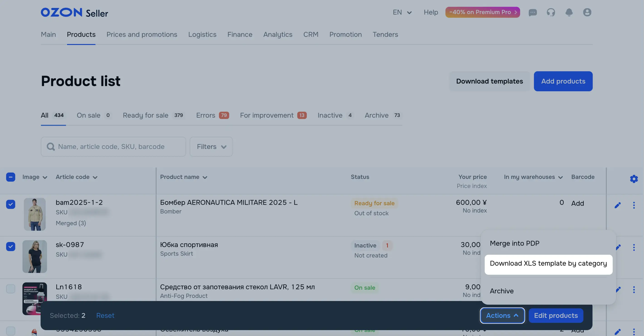Click the sports skirt product thumbnail
The height and width of the screenshot is (336, 644).
click(35, 257)
